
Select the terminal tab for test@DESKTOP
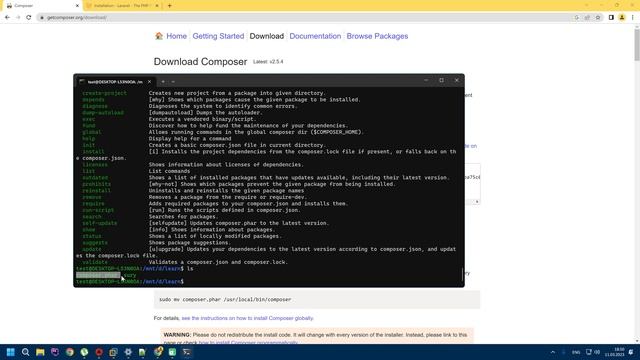click(x=115, y=82)
